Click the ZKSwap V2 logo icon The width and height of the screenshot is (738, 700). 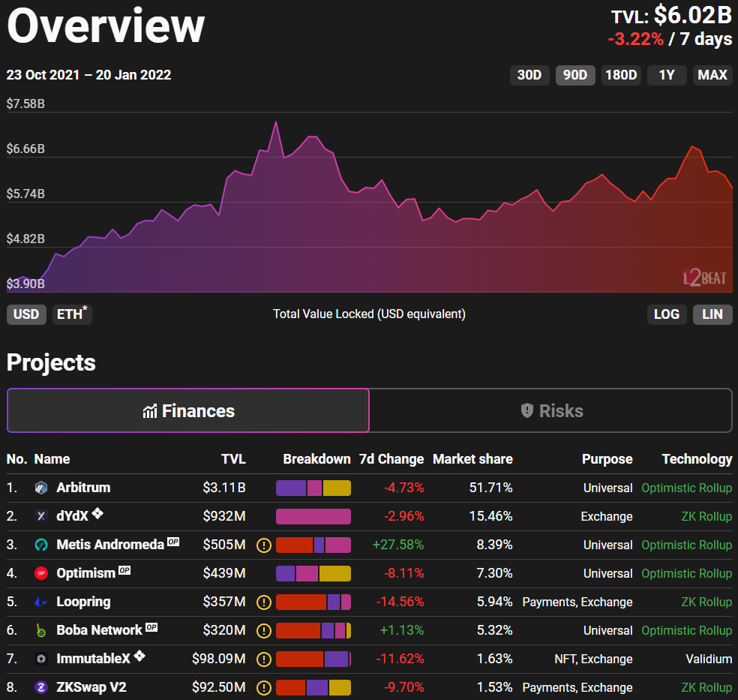tap(41, 687)
